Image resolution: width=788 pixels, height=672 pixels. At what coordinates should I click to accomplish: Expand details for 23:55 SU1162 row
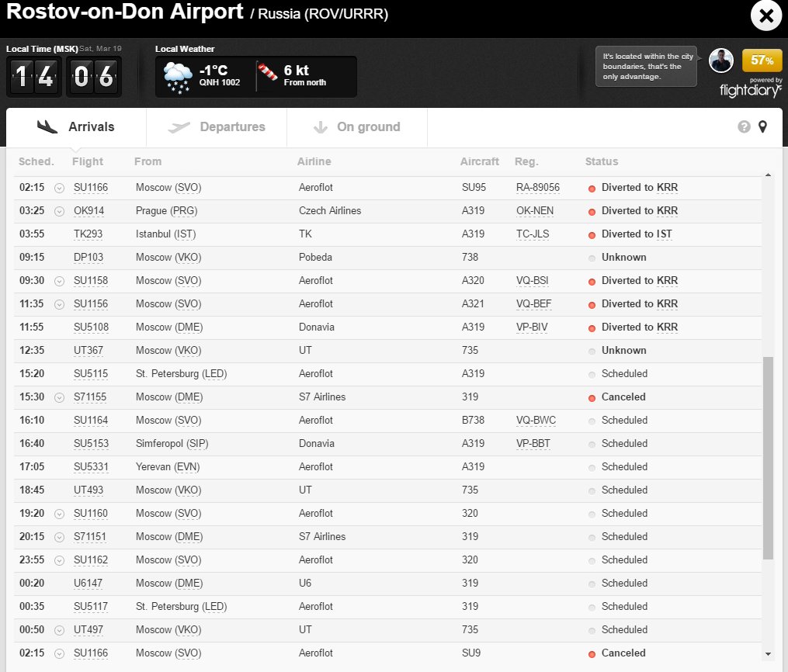click(59, 560)
